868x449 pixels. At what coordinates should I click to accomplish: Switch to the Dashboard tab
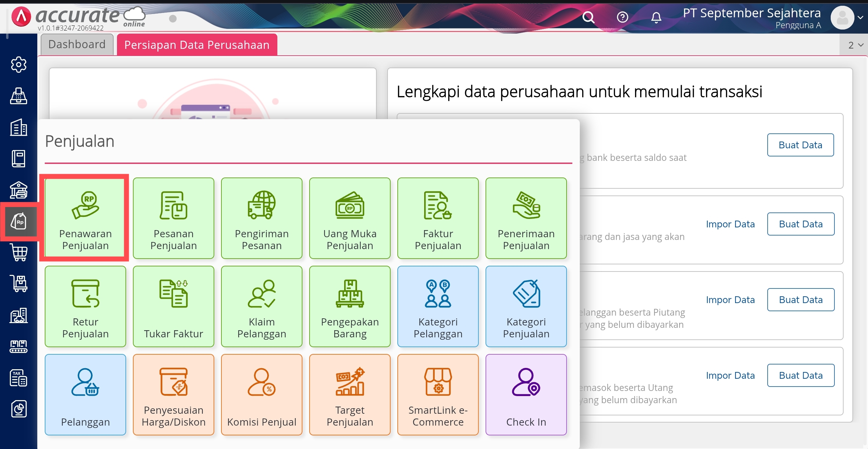pos(77,44)
